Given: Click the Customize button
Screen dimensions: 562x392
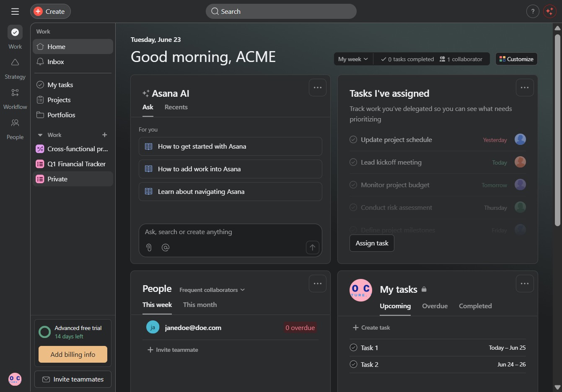Looking at the screenshot, I should tap(516, 59).
